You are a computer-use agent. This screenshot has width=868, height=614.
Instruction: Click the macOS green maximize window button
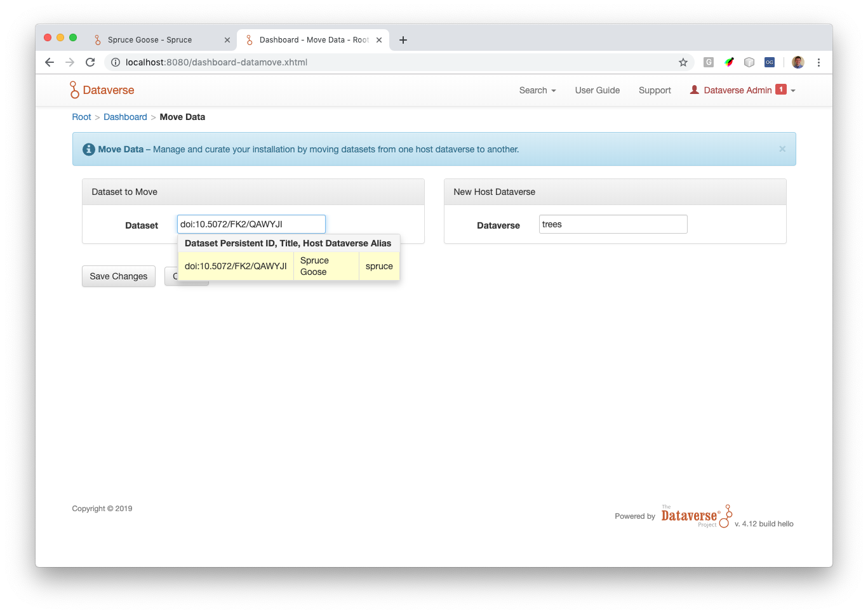coord(73,38)
